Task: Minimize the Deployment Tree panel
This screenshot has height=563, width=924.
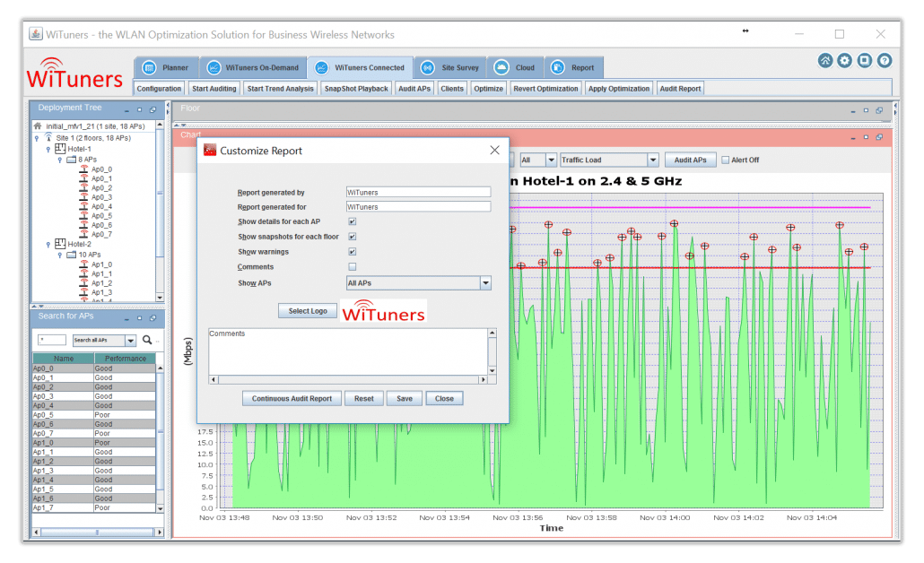Action: 126,110
